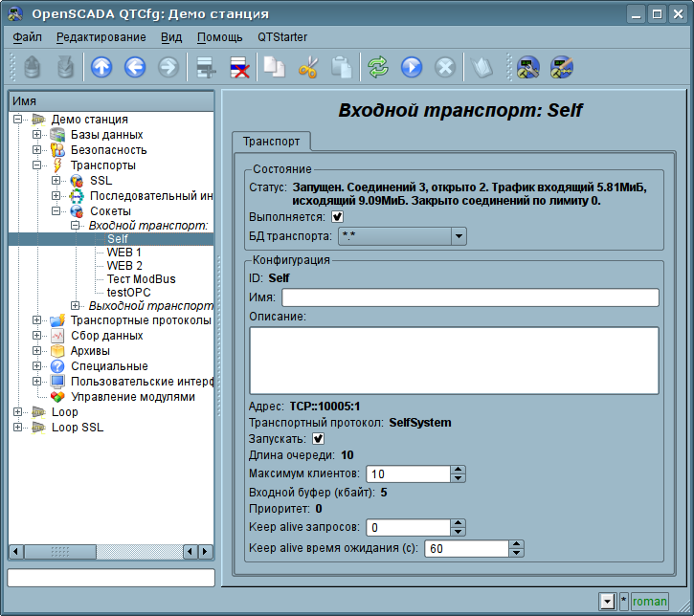The width and height of the screenshot is (694, 616).
Task: Click the second QTStarter module icon with ruler
Action: coord(562,68)
